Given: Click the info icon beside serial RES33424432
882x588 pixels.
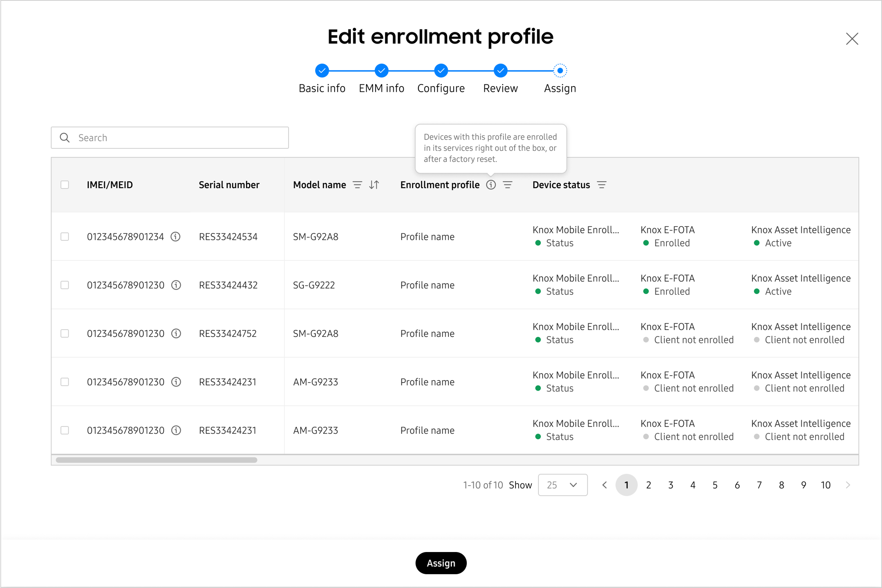Looking at the screenshot, I should tap(176, 285).
